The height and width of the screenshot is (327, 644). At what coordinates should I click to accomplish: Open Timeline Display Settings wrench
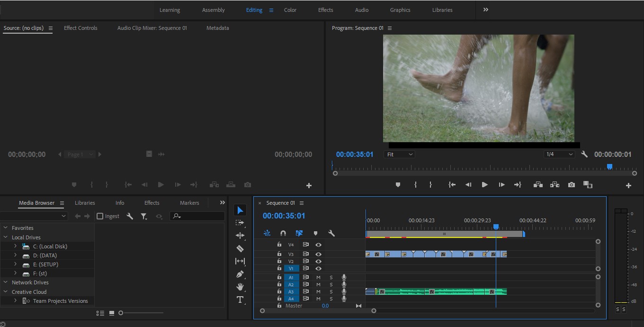pyautogui.click(x=331, y=233)
